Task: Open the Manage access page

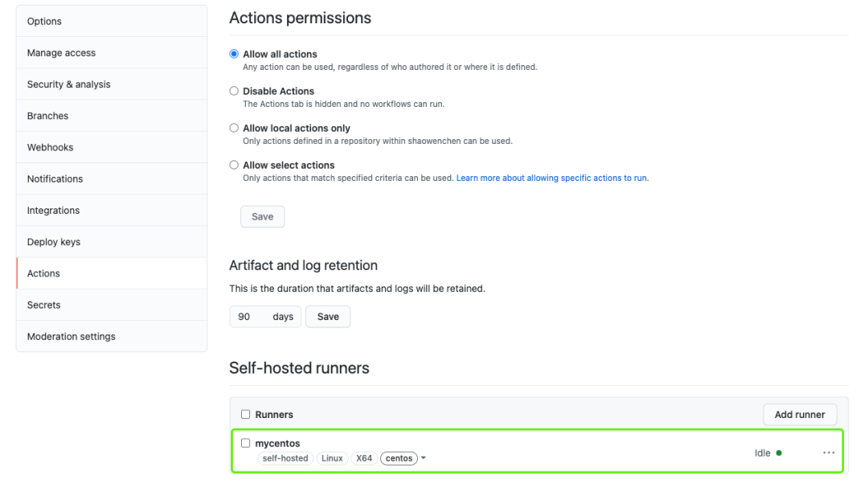Action: [x=61, y=53]
